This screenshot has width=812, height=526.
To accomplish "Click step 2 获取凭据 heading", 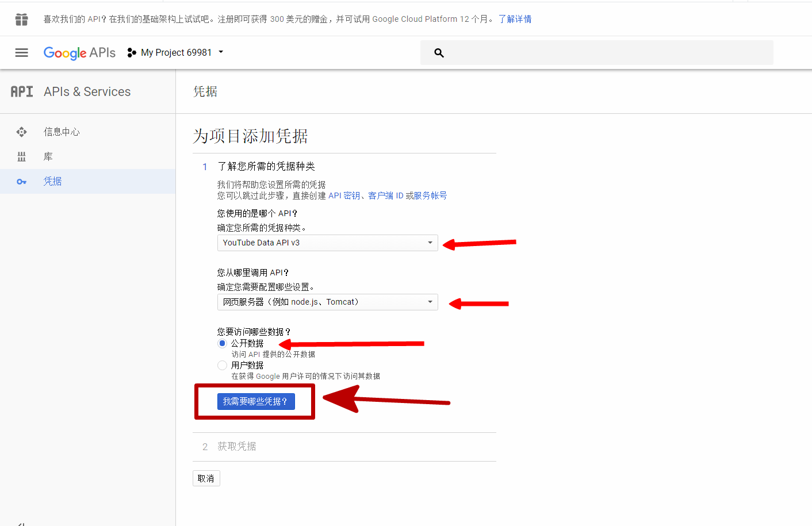I will pyautogui.click(x=237, y=446).
